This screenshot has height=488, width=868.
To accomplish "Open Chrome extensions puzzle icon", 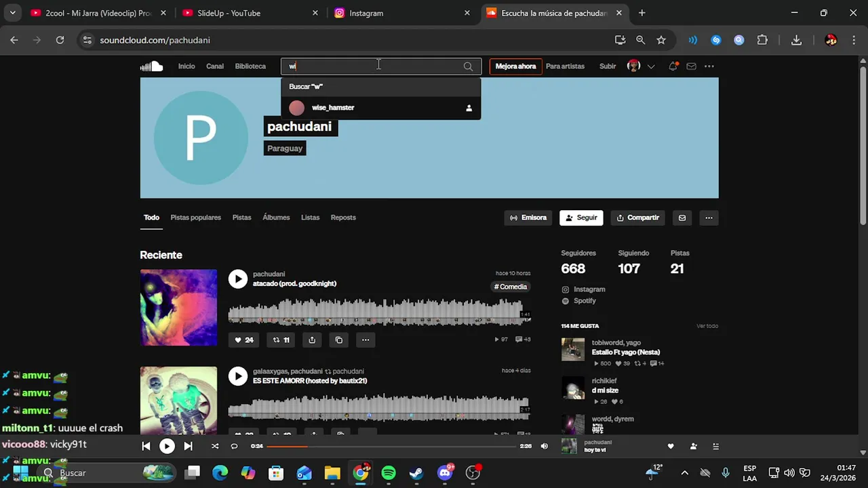I will coord(762,40).
